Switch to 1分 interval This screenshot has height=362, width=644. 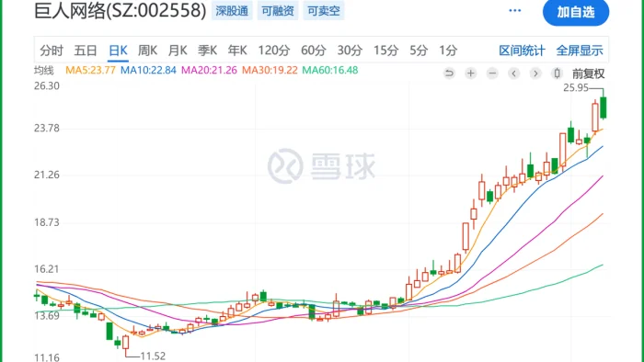(x=448, y=51)
